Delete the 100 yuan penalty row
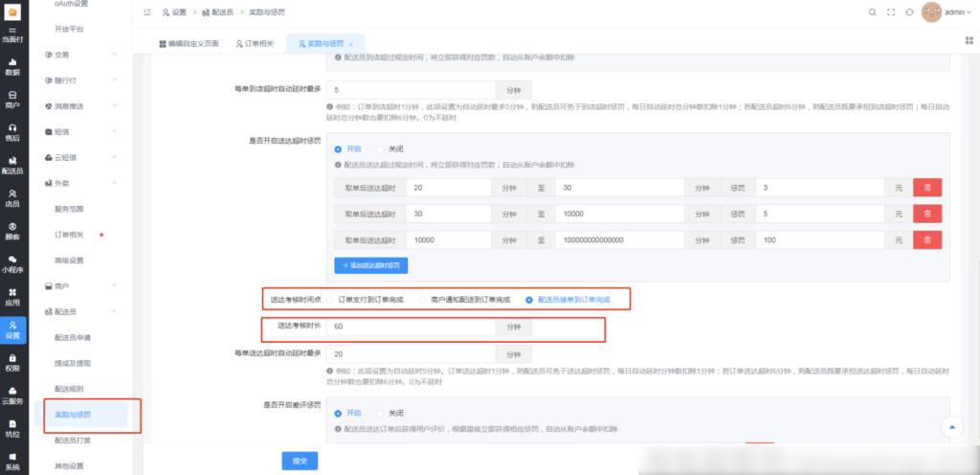980x475 pixels. (x=927, y=240)
